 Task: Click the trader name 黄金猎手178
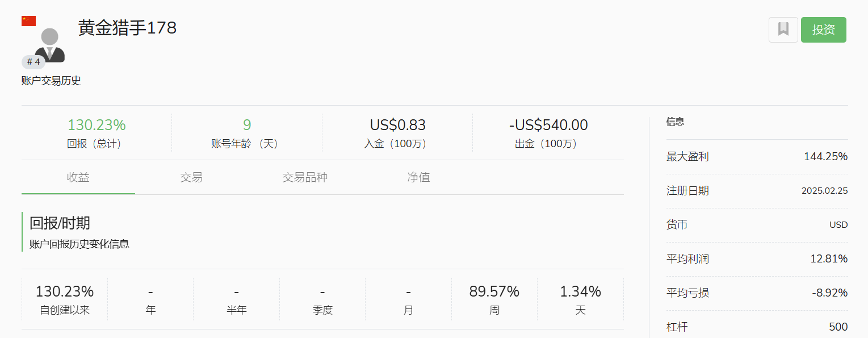(127, 28)
